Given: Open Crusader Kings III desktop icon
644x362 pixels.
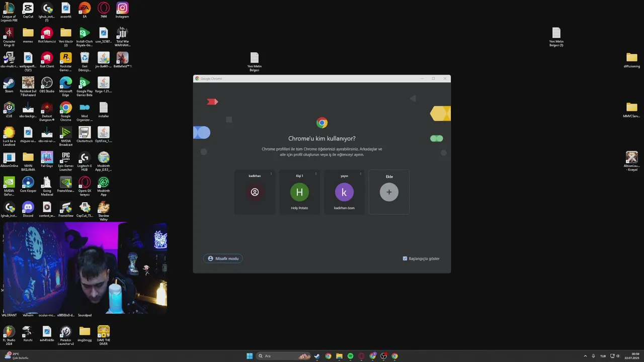Looking at the screenshot, I should pyautogui.click(x=9, y=37).
